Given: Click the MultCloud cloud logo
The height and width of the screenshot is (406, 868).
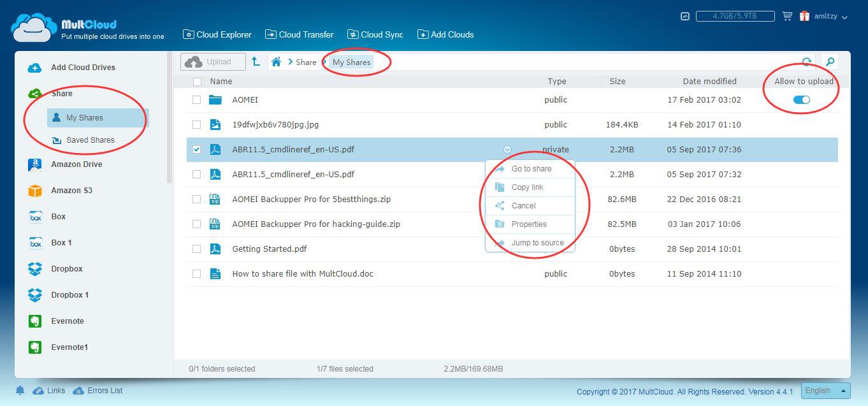Looking at the screenshot, I should pos(34,27).
